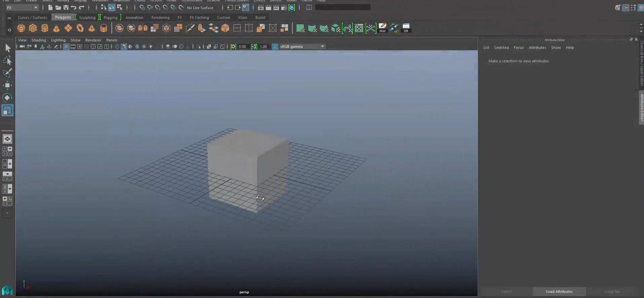Switch to the Rigging shelf tab
The width and height of the screenshot is (644, 298).
click(110, 18)
